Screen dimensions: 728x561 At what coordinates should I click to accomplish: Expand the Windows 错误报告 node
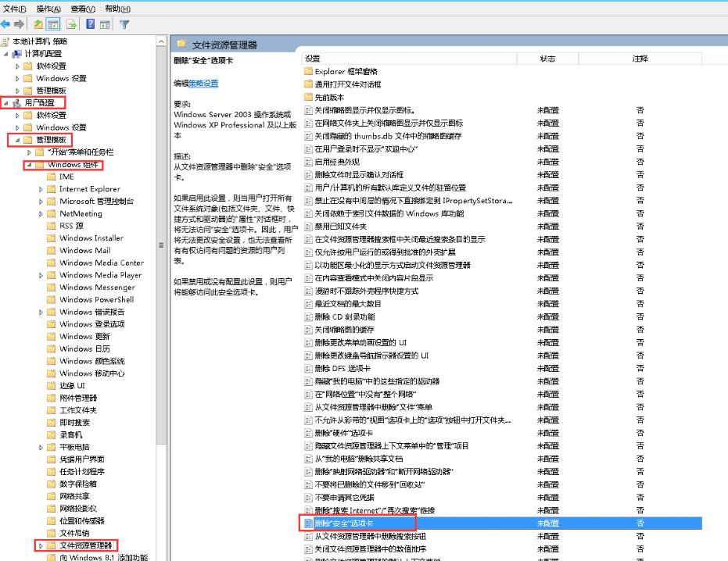click(41, 312)
